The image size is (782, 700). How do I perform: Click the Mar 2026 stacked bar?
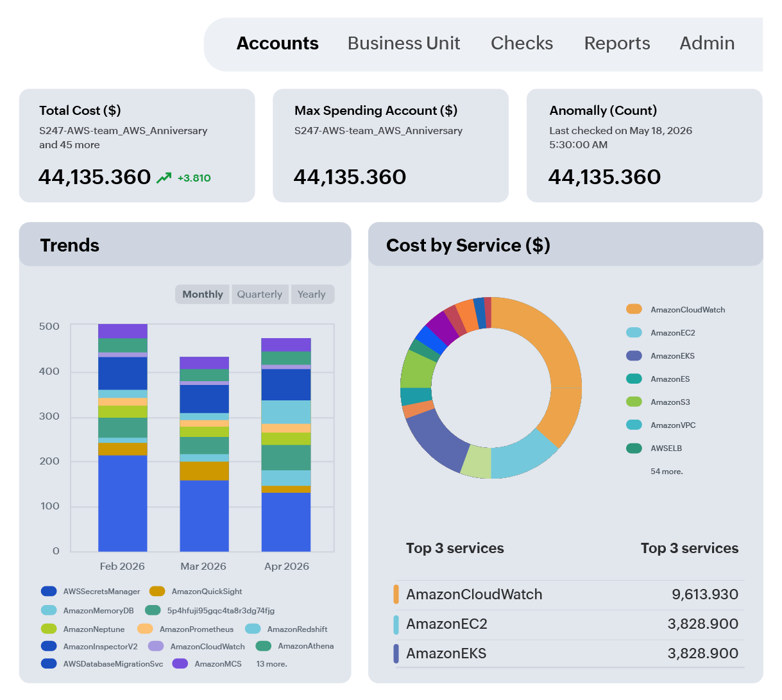(204, 454)
